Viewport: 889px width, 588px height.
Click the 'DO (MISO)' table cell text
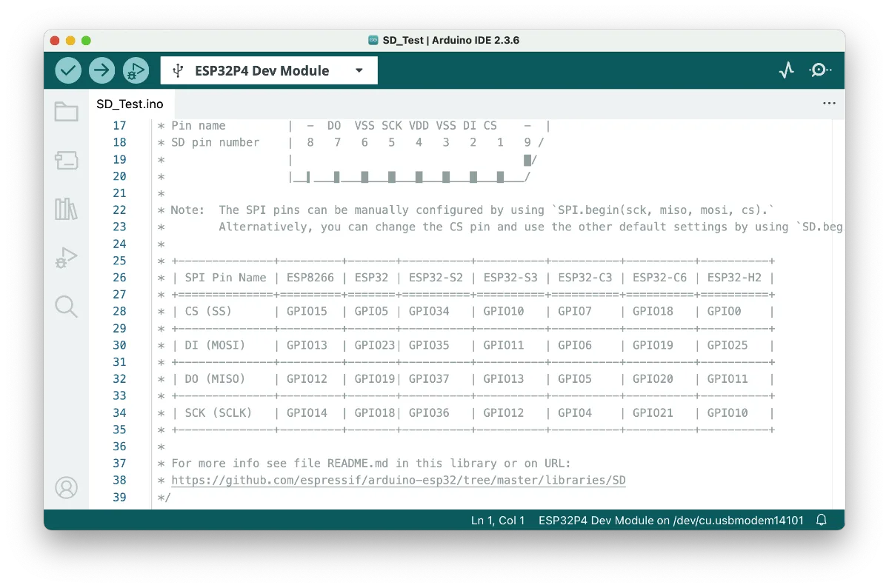point(215,379)
